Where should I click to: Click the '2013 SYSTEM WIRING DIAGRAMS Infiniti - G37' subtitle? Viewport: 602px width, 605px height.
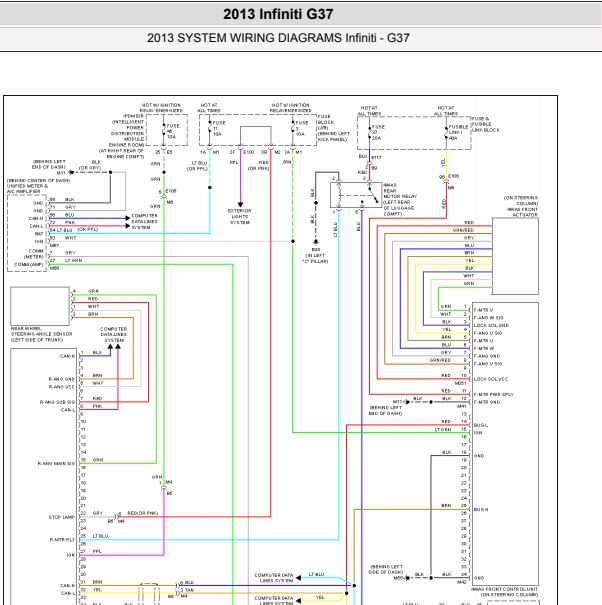coord(278,38)
